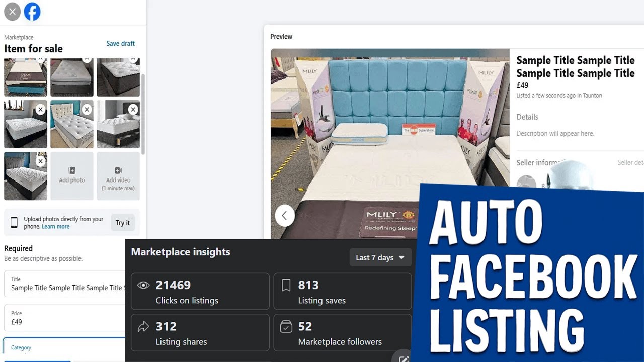Image resolution: width=644 pixels, height=362 pixels.
Task: Click the Add video tile
Action: coord(118,176)
